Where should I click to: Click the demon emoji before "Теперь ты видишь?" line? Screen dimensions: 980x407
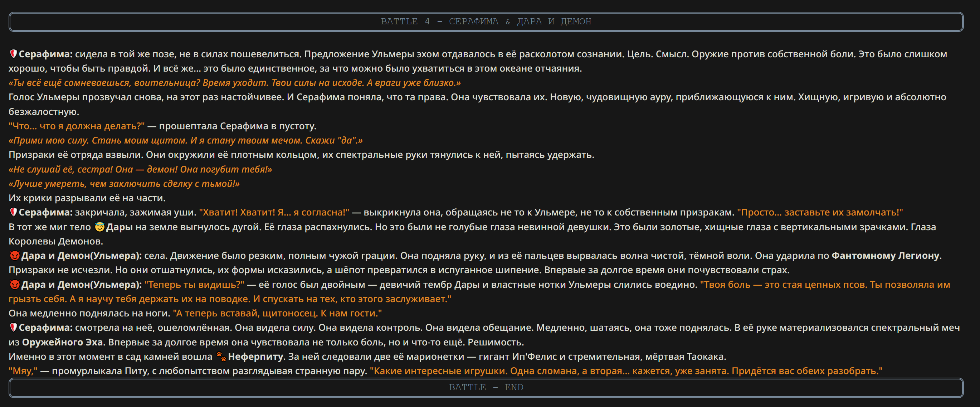coord(14,285)
